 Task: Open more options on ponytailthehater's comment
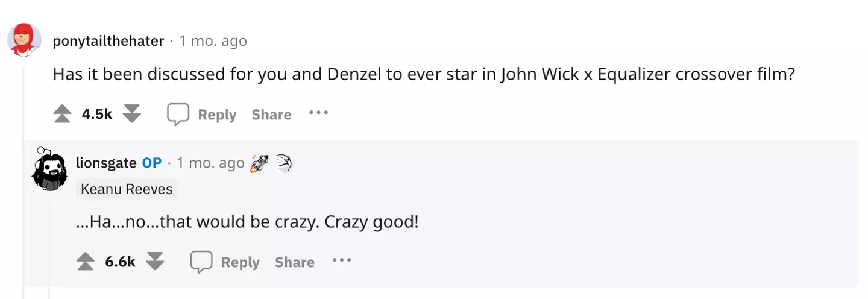[318, 113]
